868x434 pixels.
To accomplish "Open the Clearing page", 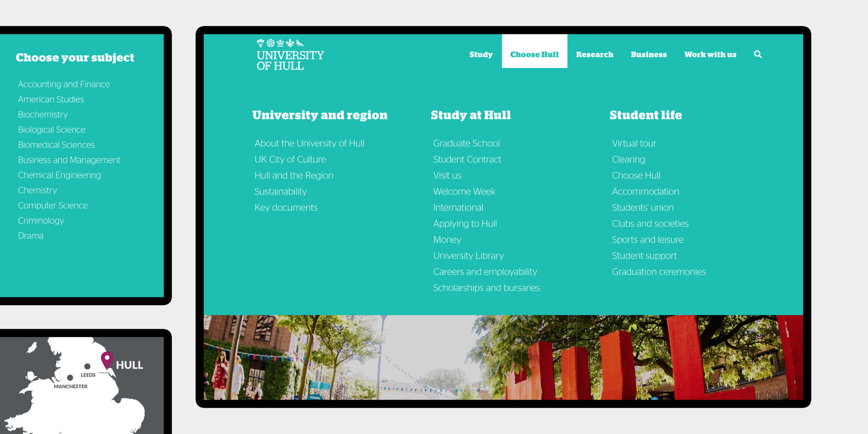I will (x=628, y=159).
